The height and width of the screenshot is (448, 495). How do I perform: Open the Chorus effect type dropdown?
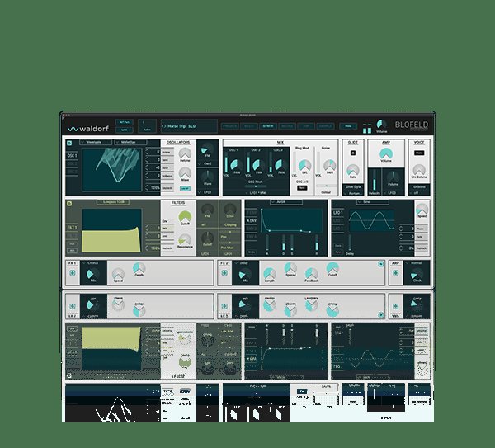(91, 262)
